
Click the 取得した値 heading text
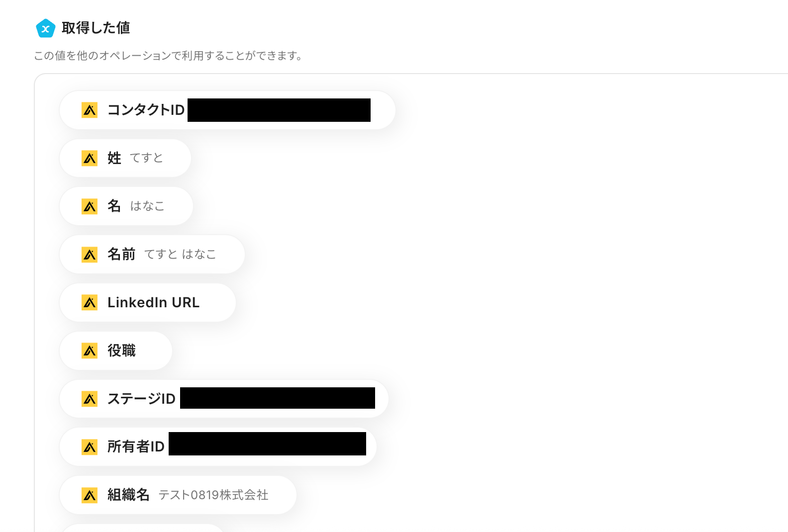point(96,28)
